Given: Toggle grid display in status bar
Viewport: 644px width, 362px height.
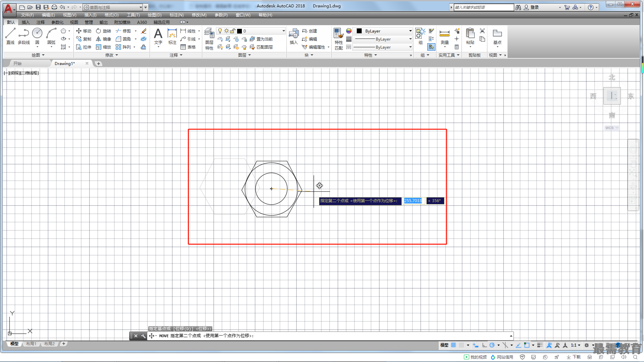Looking at the screenshot, I should tap(454, 345).
